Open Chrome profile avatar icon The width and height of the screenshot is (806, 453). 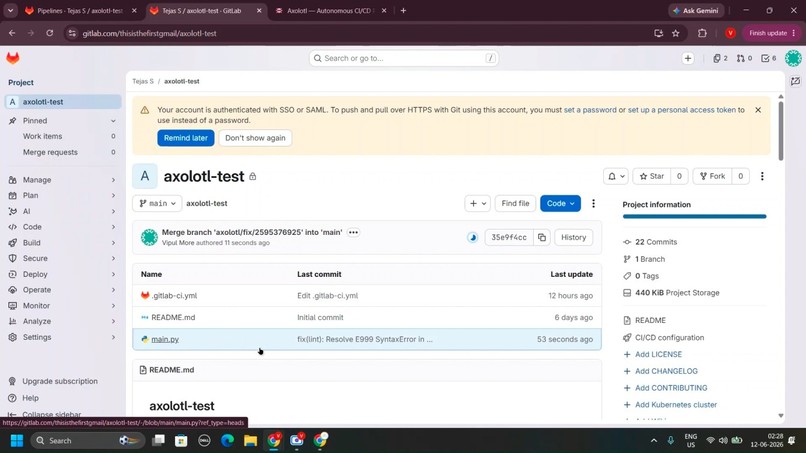pyautogui.click(x=730, y=33)
